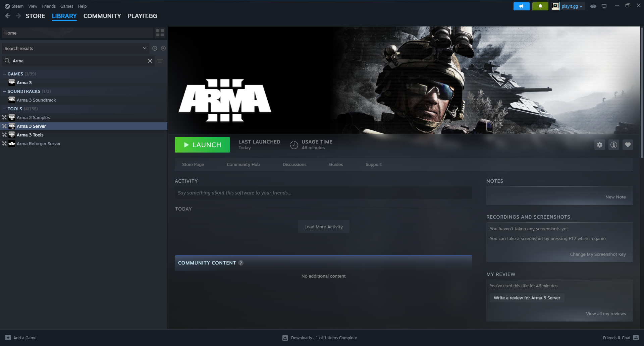
Task: Click the Big Picture controller icon
Action: click(x=593, y=6)
